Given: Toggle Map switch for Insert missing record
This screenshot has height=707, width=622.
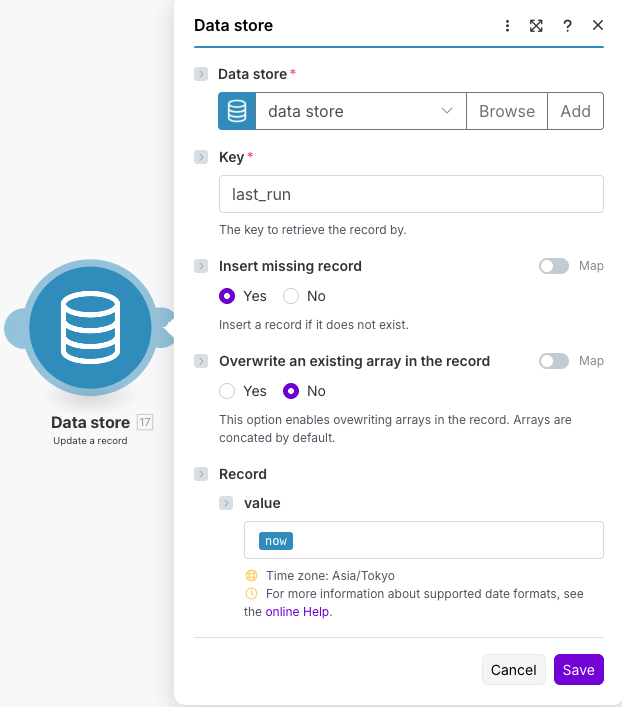Looking at the screenshot, I should click(x=553, y=266).
